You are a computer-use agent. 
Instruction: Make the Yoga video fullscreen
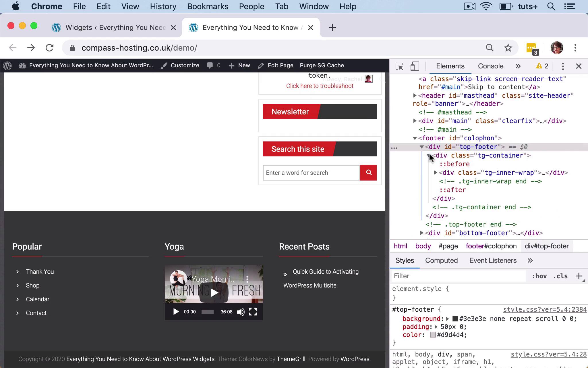tap(253, 312)
